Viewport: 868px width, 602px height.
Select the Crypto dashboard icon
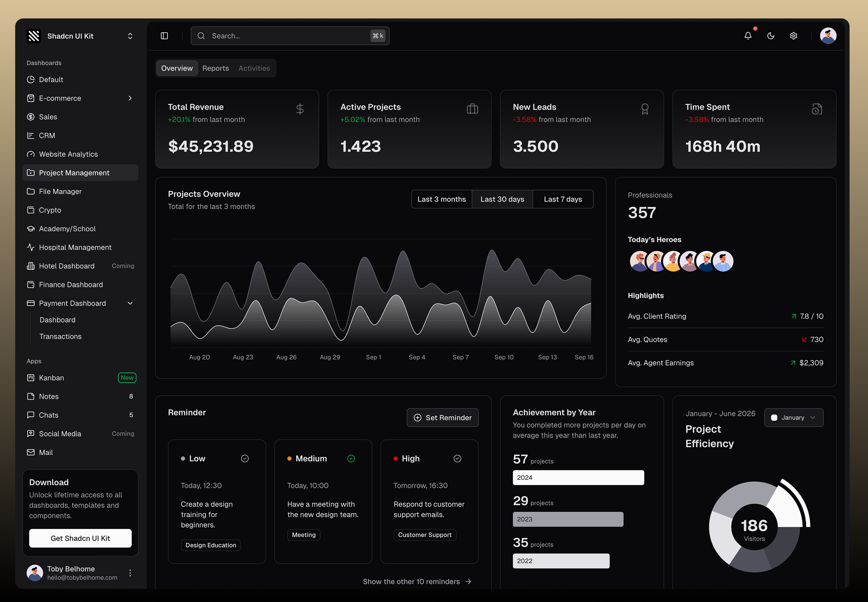pos(31,210)
